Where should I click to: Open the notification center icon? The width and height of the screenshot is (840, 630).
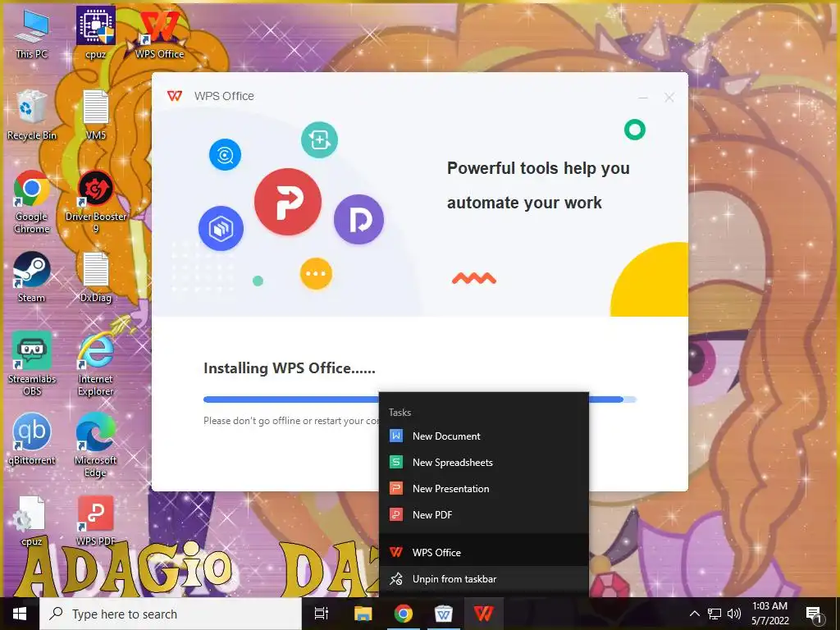click(815, 614)
